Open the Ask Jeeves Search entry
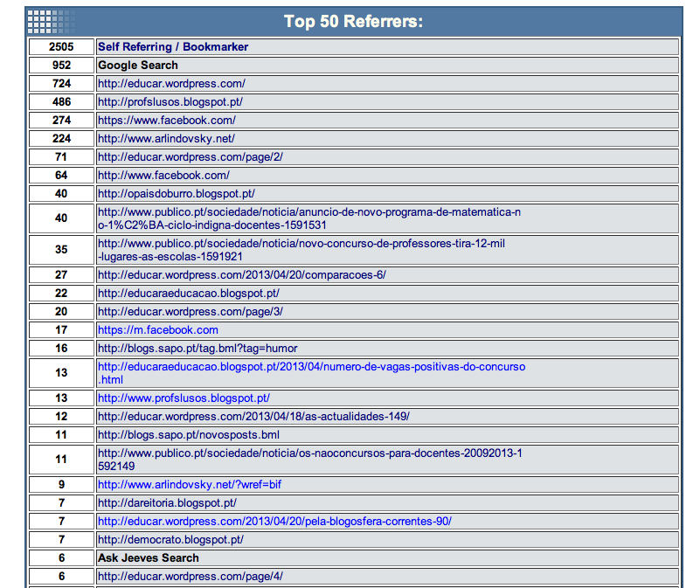700x588 pixels. tap(149, 558)
